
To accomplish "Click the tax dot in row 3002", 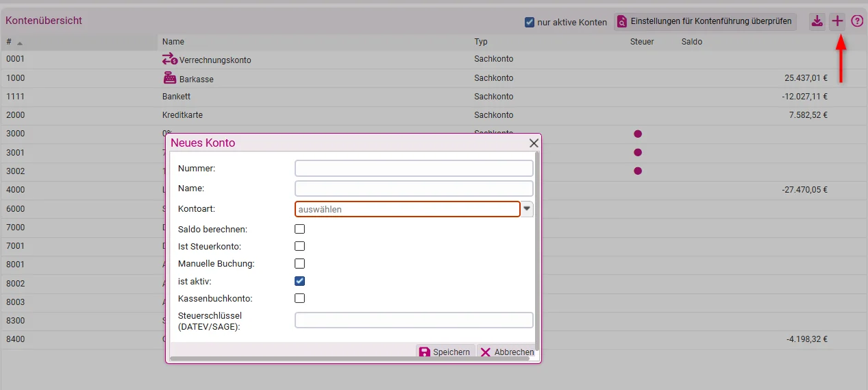I will (x=638, y=171).
